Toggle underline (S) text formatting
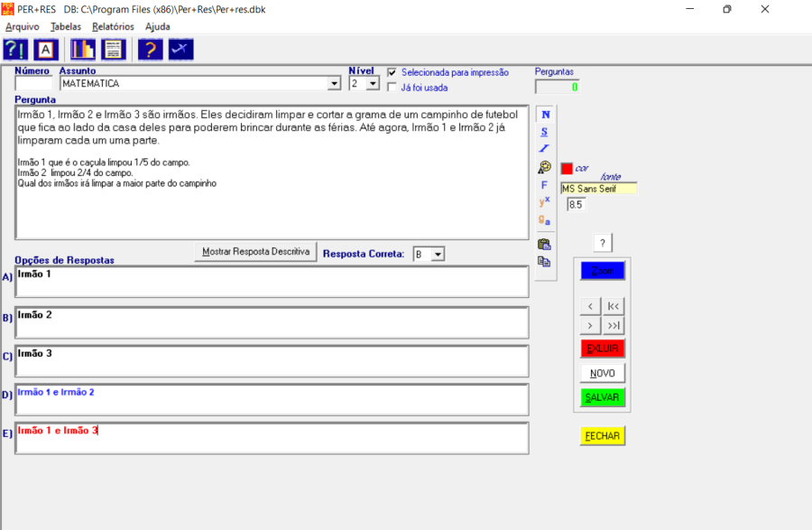The height and width of the screenshot is (530, 812). point(544,132)
